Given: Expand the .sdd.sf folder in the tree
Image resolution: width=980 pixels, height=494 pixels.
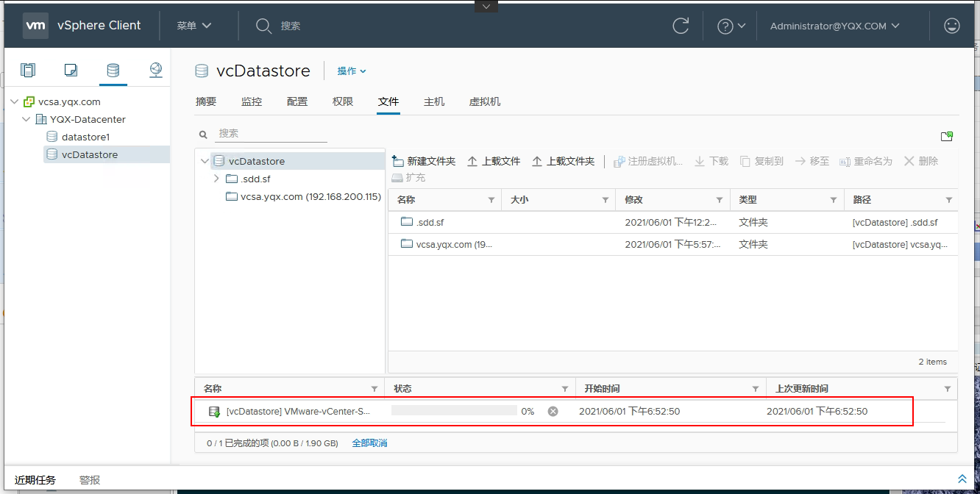Looking at the screenshot, I should coord(216,178).
